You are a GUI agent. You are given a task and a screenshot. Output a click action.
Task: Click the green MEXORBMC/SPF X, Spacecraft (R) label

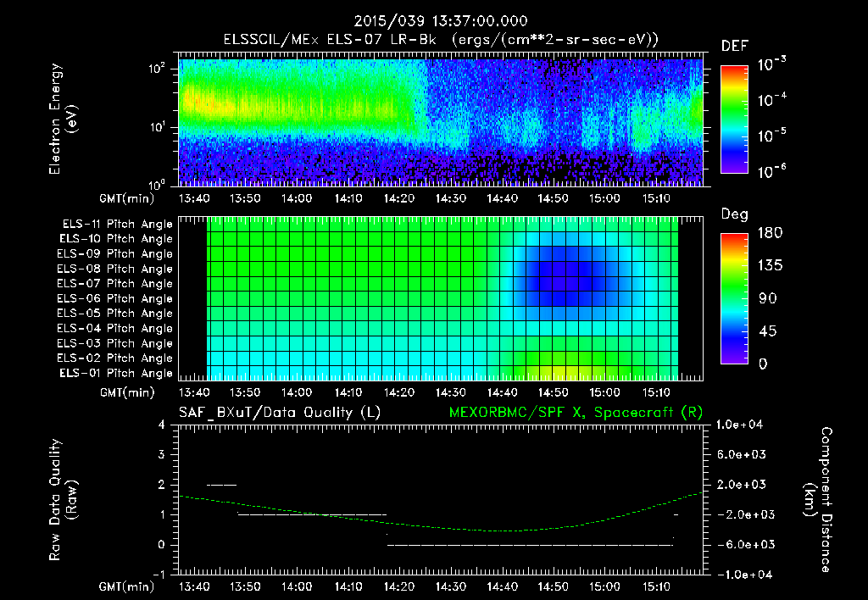[576, 413]
